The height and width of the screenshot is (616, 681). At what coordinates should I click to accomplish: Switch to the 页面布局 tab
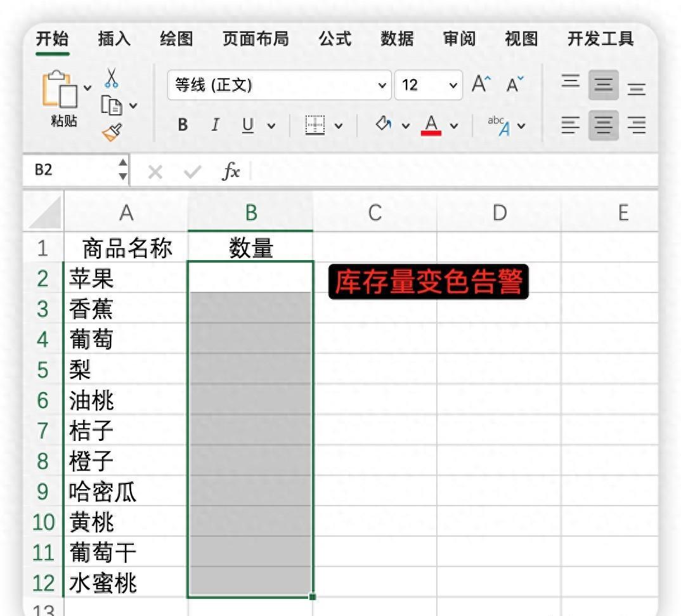[x=256, y=39]
